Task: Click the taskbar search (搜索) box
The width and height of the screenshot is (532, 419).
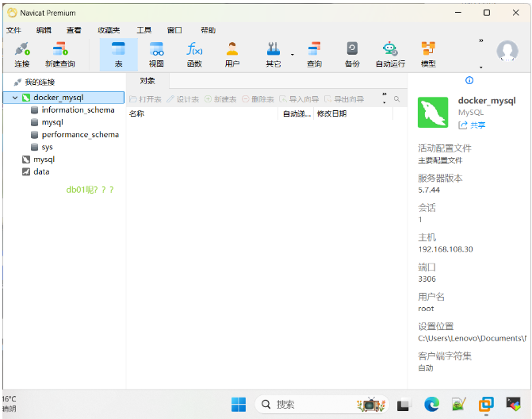Action: tap(321, 405)
